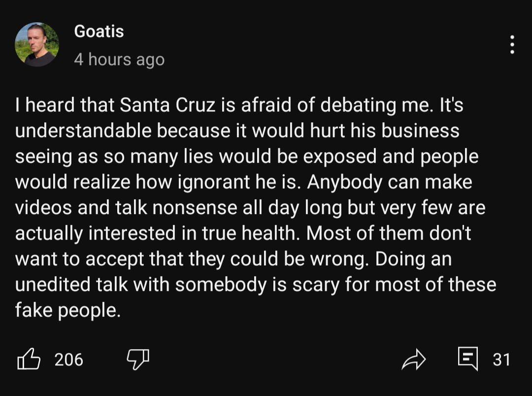Click the 31 reply count

[501, 360]
